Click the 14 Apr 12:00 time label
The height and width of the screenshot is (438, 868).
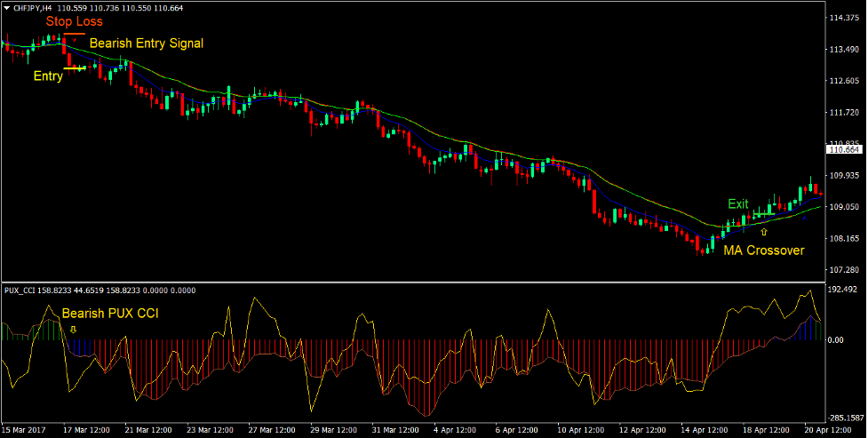(705, 430)
